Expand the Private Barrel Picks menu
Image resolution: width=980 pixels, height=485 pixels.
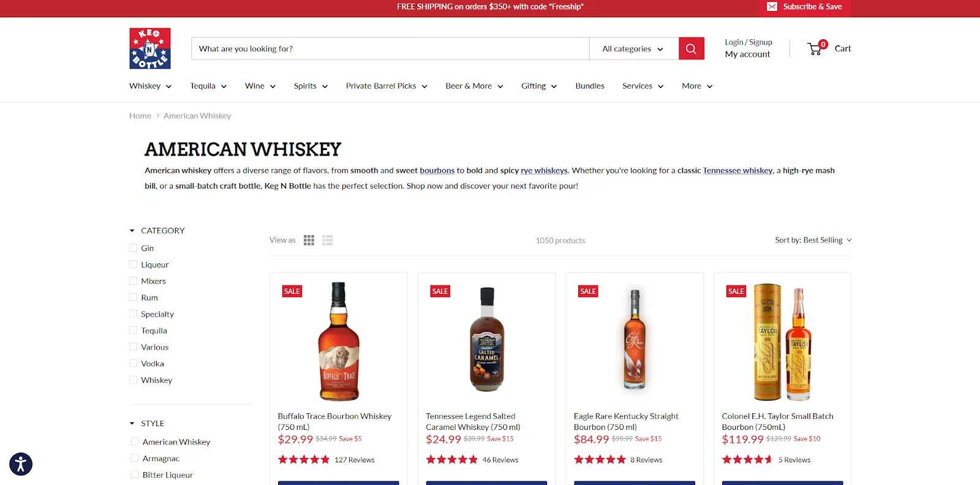tap(386, 86)
